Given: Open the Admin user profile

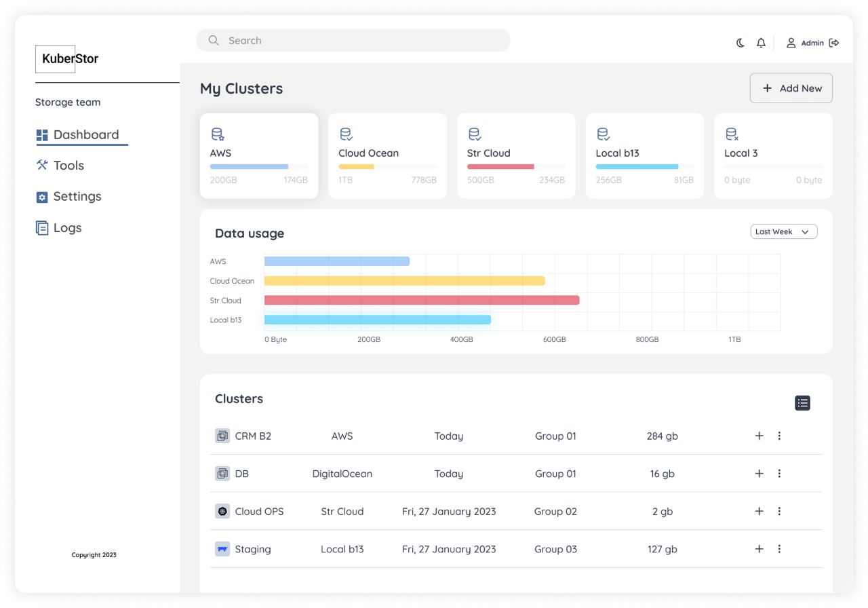Looking at the screenshot, I should click(x=805, y=43).
